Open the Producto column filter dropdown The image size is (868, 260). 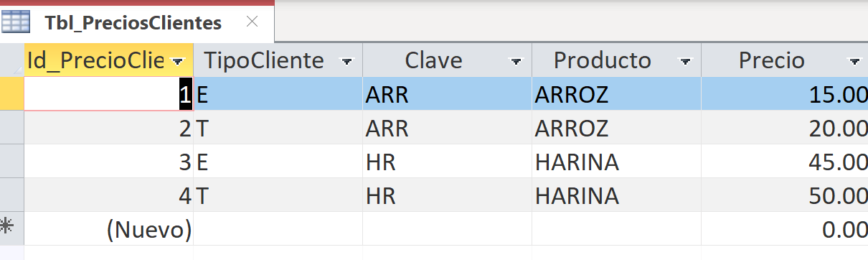[686, 62]
